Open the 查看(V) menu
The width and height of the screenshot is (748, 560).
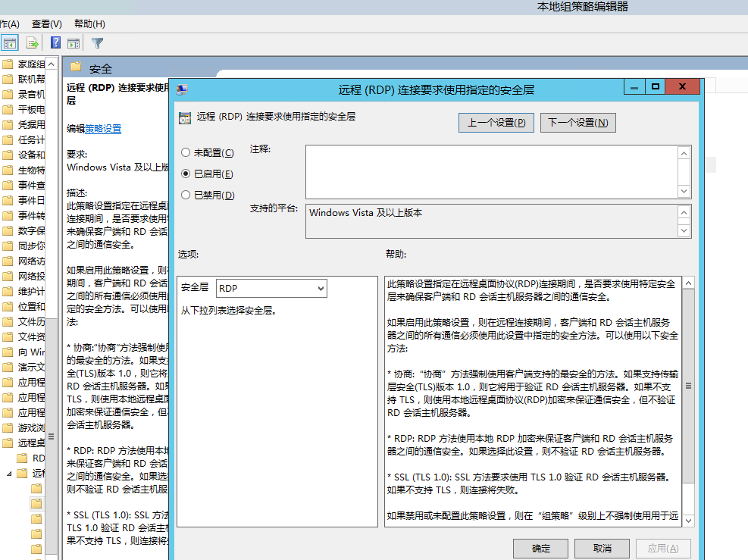click(x=46, y=24)
